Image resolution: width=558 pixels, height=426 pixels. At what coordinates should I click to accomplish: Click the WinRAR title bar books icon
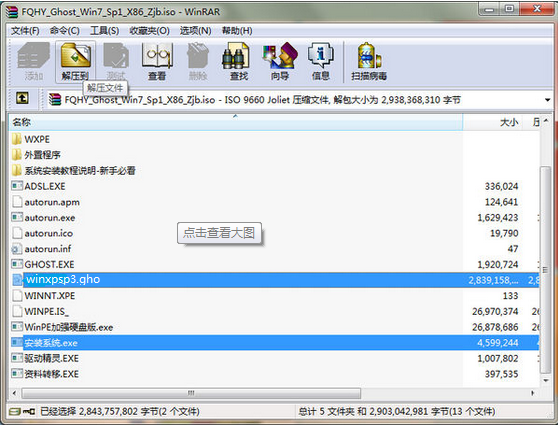pos(12,11)
